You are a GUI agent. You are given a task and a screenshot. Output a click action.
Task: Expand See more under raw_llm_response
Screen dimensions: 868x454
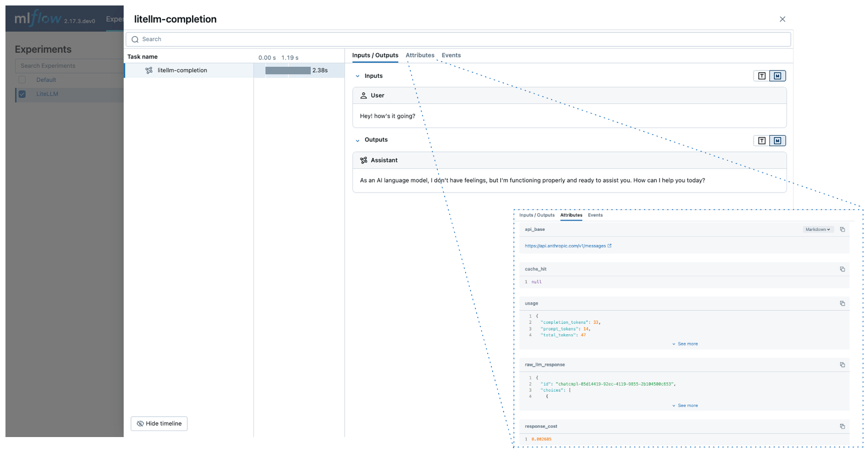[x=685, y=406]
